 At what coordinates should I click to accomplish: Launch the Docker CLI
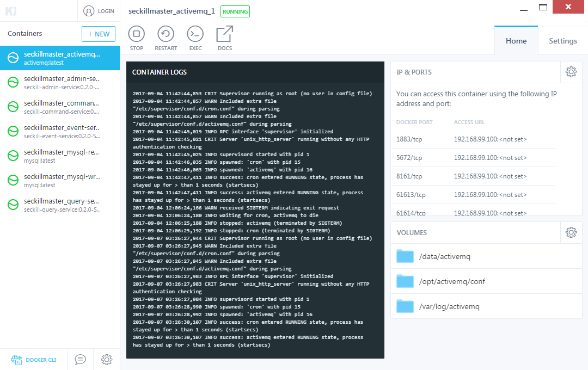(x=34, y=360)
